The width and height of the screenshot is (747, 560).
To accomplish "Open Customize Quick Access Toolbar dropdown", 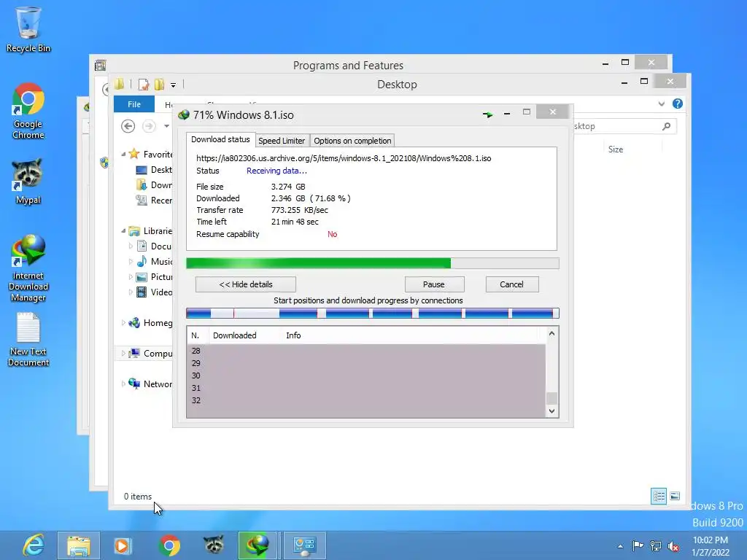I will (174, 85).
